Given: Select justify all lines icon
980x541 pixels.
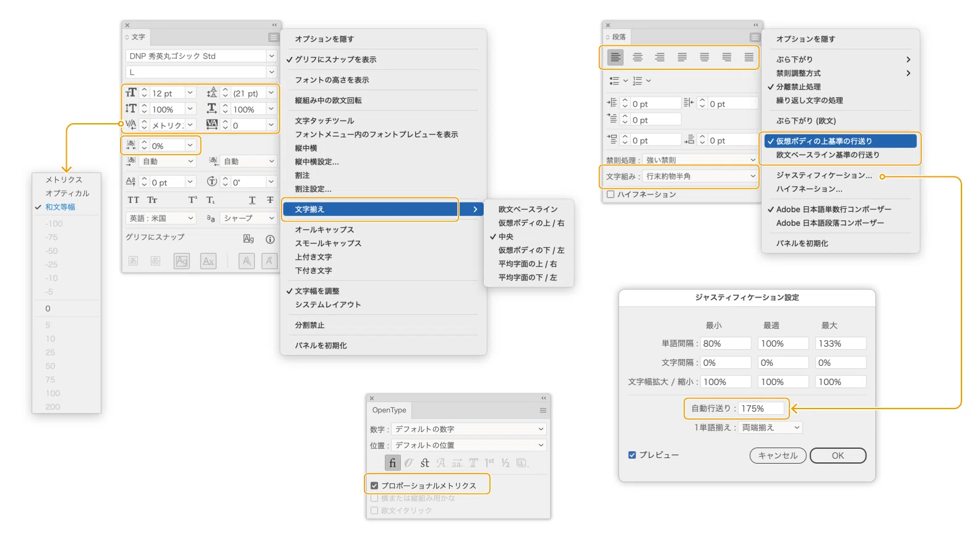Looking at the screenshot, I should point(749,58).
